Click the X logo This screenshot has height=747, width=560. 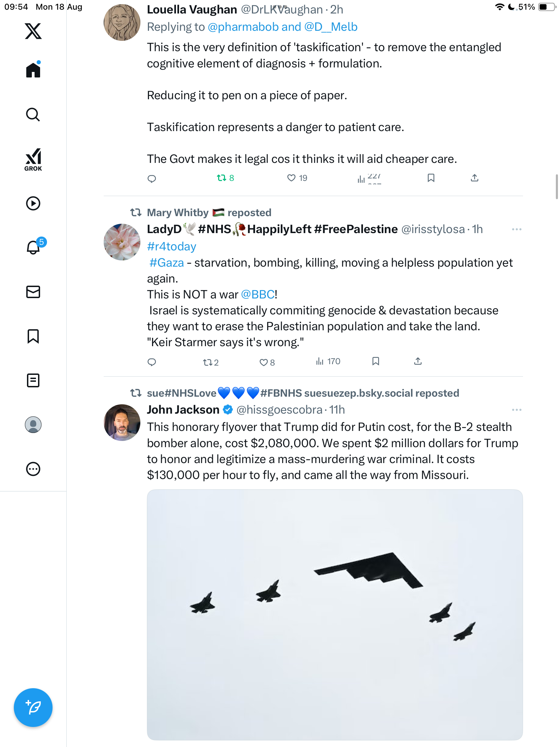click(33, 31)
